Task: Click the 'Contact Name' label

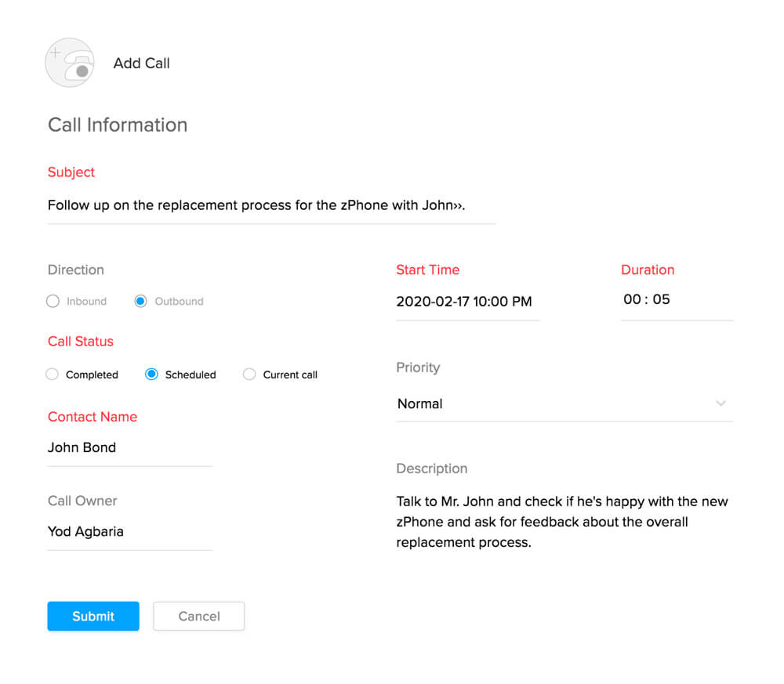Action: [x=93, y=417]
